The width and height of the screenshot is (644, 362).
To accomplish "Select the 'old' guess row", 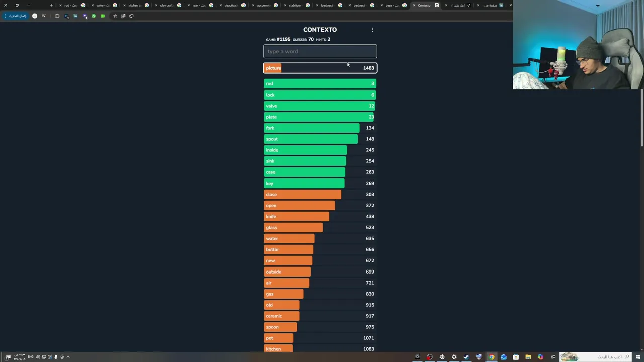I will pyautogui.click(x=320, y=305).
